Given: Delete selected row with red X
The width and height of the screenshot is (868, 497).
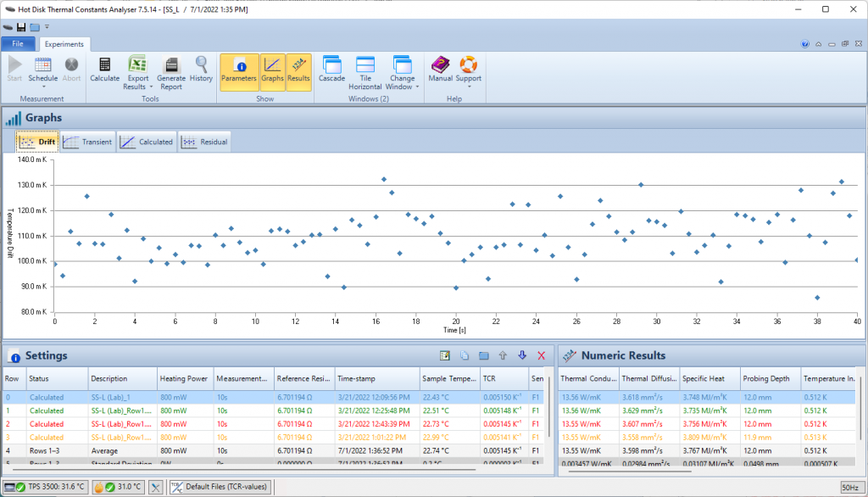Looking at the screenshot, I should click(542, 355).
